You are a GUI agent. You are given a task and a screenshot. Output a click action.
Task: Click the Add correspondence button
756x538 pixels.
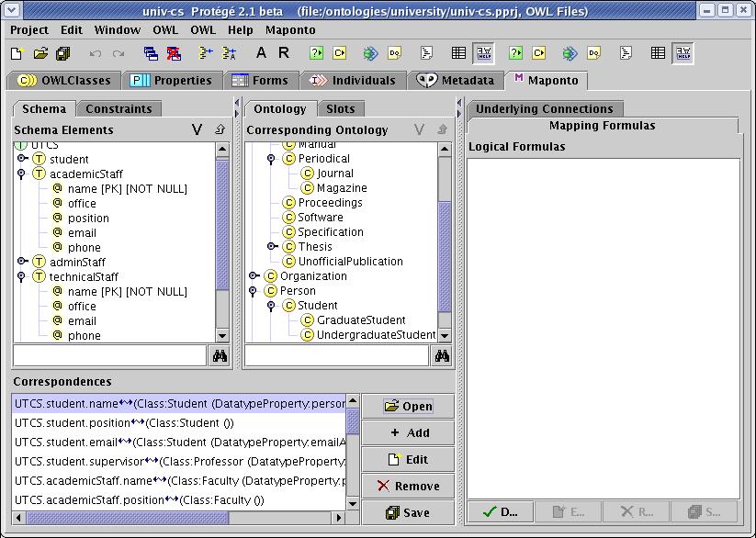[x=408, y=433]
